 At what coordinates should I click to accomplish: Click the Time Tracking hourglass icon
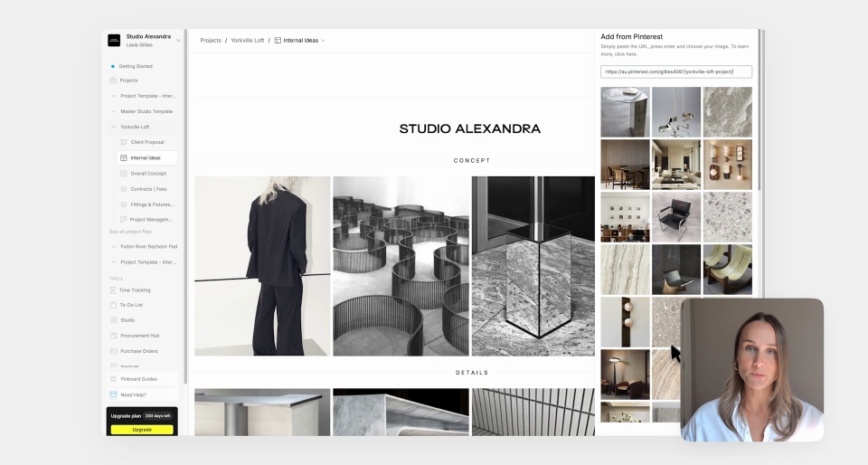click(x=113, y=290)
